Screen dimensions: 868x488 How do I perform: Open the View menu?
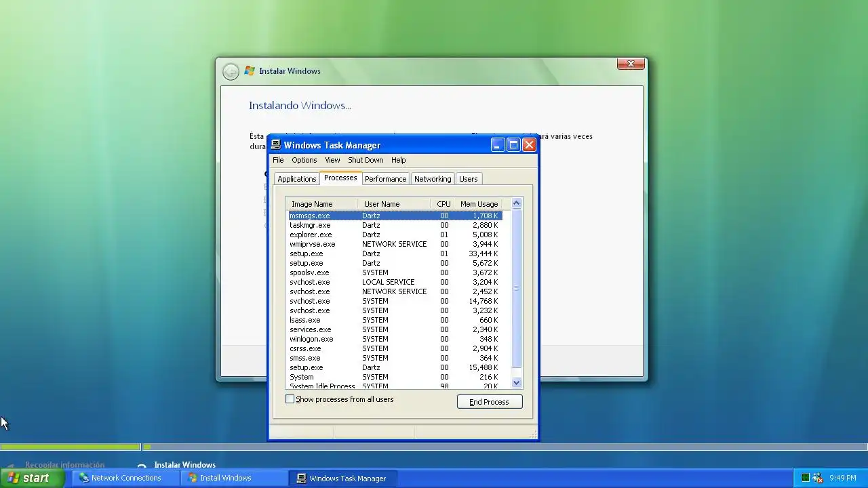[x=332, y=160]
